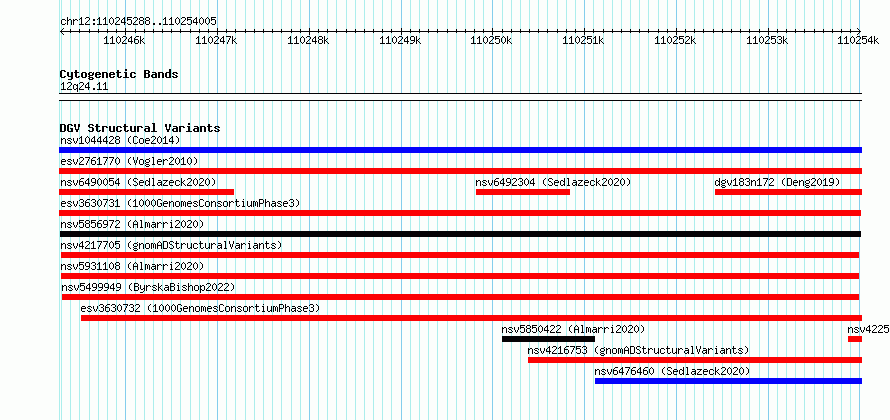Click the 110253k ruler tick label
Image resolution: width=890 pixels, height=420 pixels.
pos(767,41)
